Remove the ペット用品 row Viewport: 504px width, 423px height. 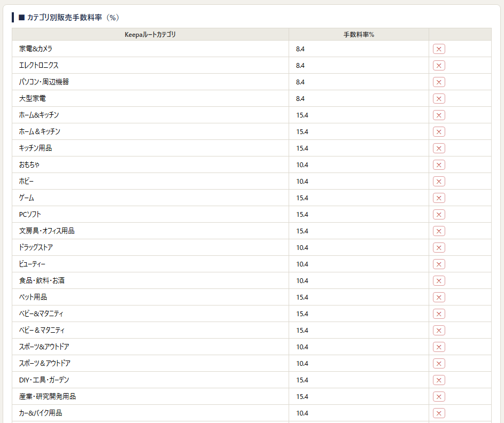point(439,297)
